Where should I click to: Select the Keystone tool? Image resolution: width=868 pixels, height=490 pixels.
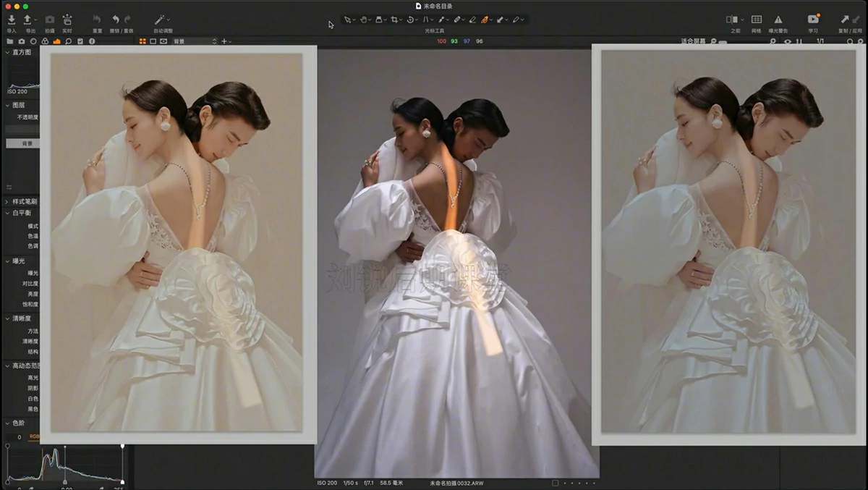tap(425, 20)
